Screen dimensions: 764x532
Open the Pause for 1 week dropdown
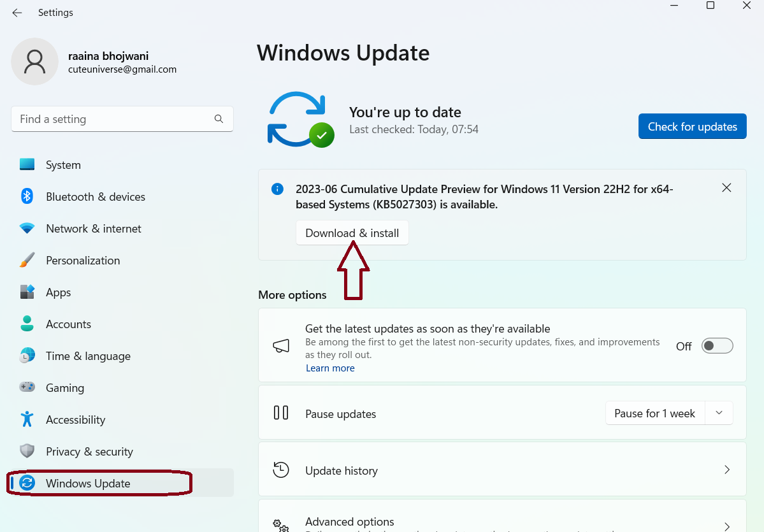point(719,413)
